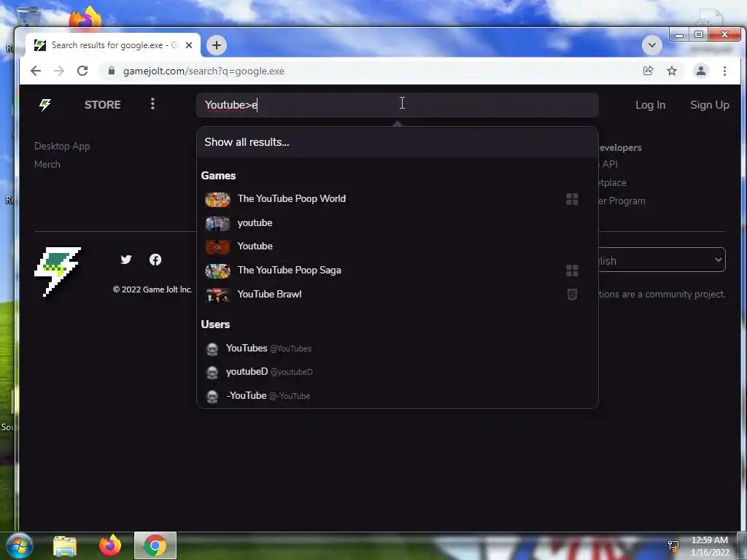Click Windows platform icon beside YouTube Poop World

click(x=572, y=199)
